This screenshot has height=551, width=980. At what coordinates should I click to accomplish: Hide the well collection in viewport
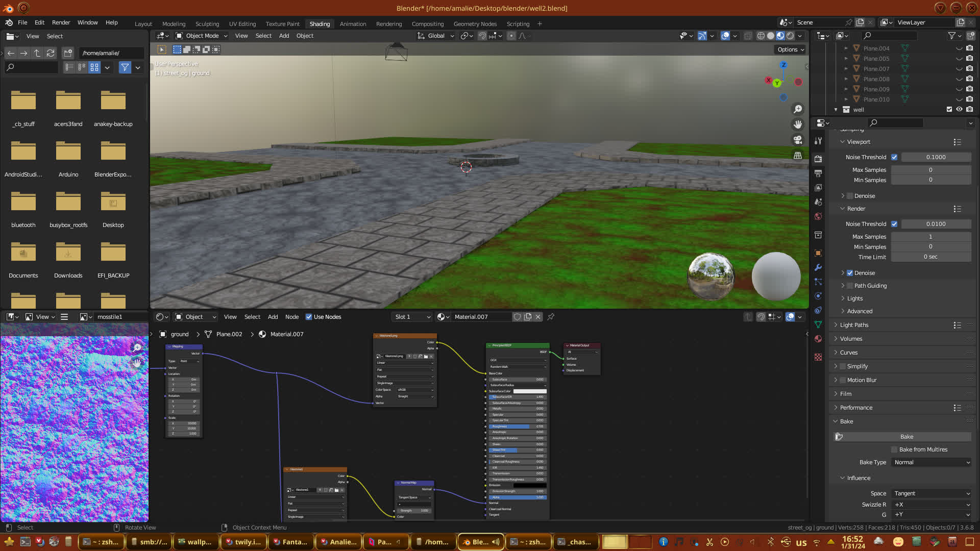(x=959, y=109)
